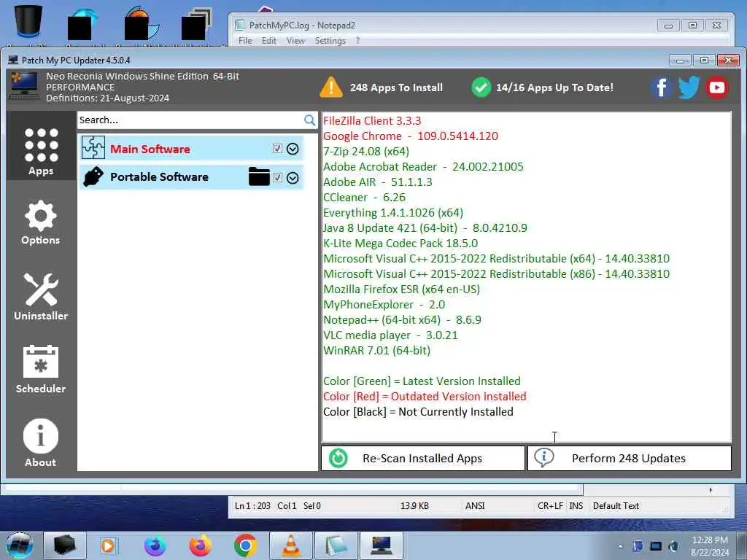Click Perform 248 Updates button
The height and width of the screenshot is (560, 747).
tap(630, 458)
